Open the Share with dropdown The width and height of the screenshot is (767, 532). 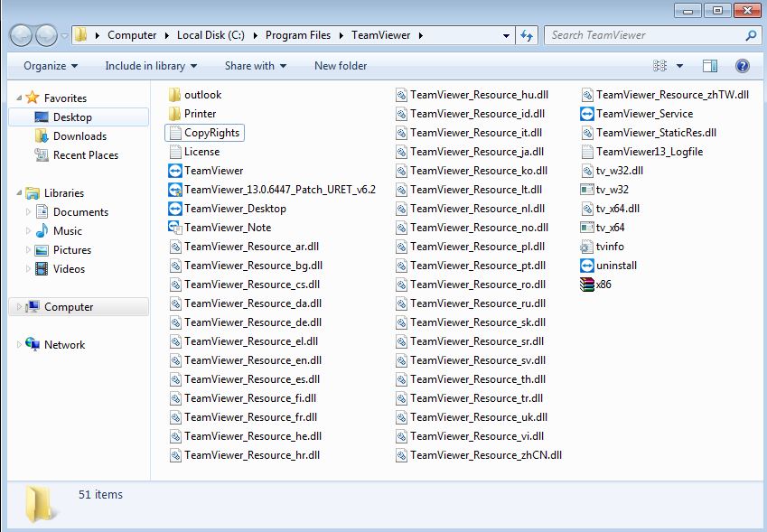[256, 66]
